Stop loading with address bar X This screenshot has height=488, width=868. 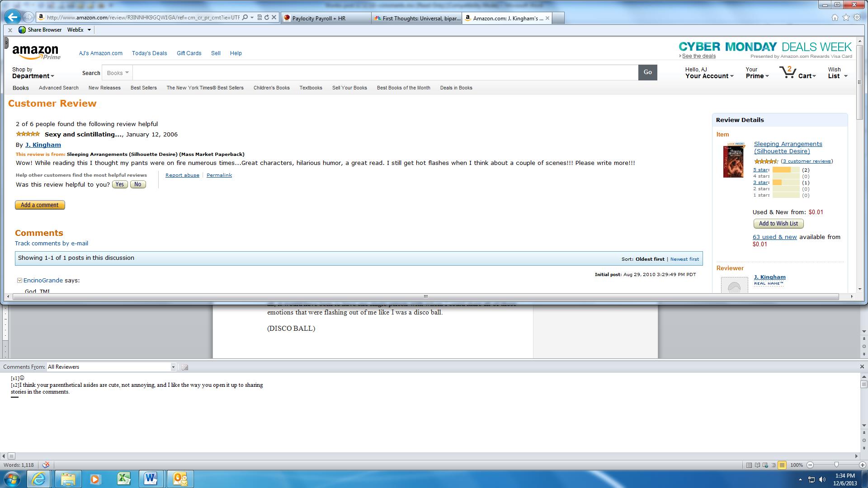coord(274,18)
